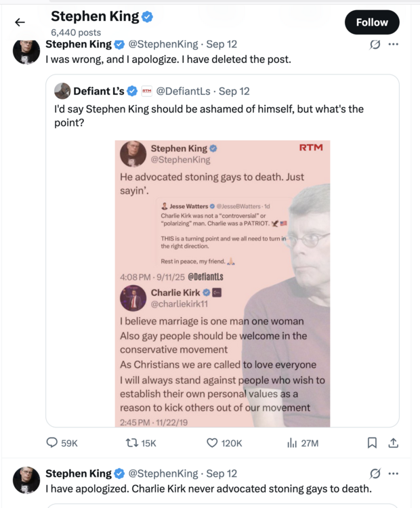Click Sep 12 timestamp on second post
The image size is (420, 508).
click(x=222, y=473)
